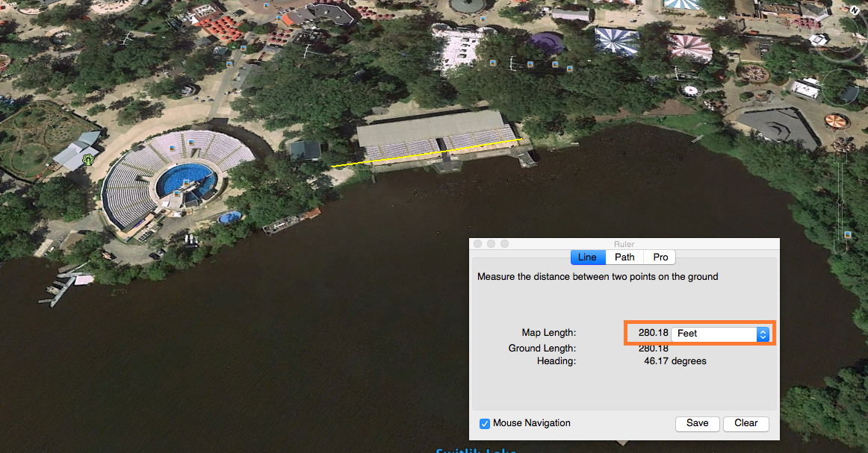Screen dimensions: 868x453
Task: Switch to the Pro tab
Action: [660, 257]
